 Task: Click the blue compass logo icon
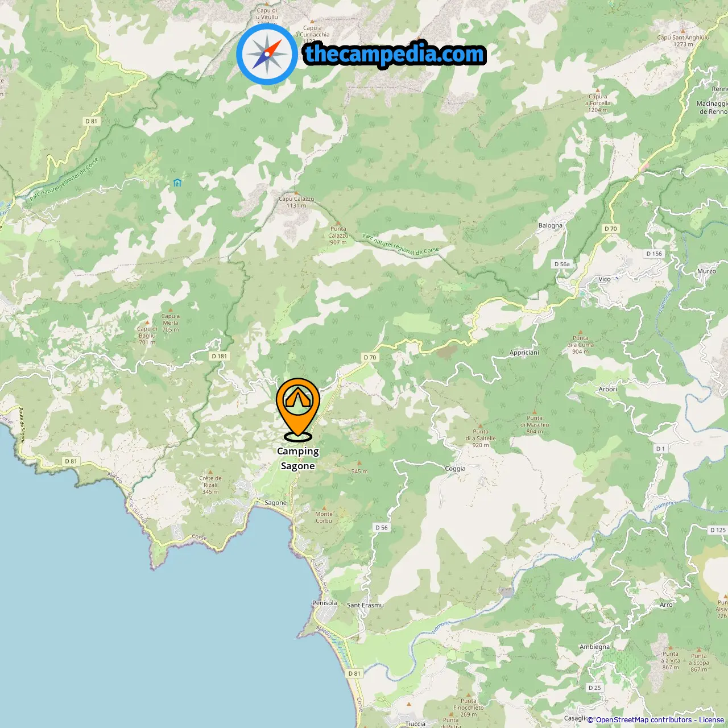[x=267, y=55]
